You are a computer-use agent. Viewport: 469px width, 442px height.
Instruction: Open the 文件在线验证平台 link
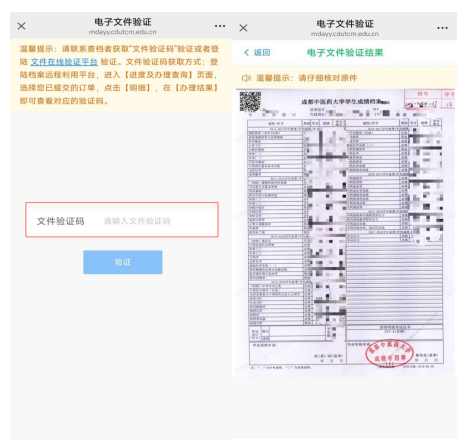64,62
